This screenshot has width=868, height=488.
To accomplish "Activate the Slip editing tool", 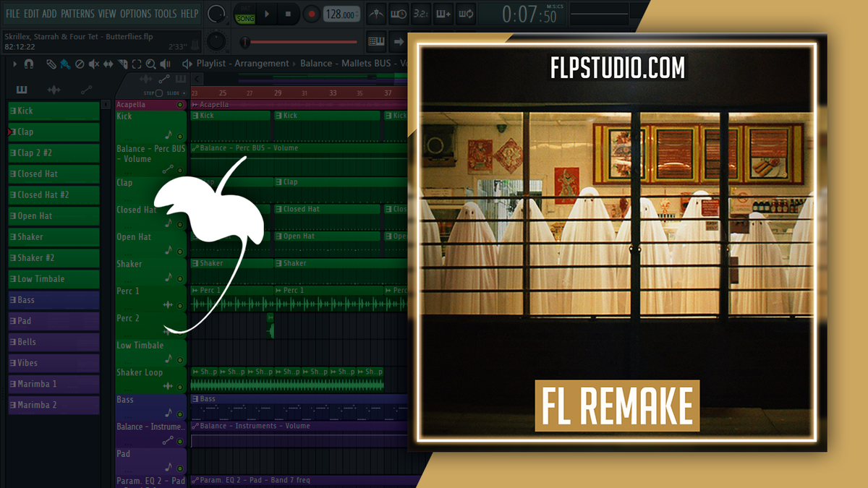I will pyautogui.click(x=109, y=64).
